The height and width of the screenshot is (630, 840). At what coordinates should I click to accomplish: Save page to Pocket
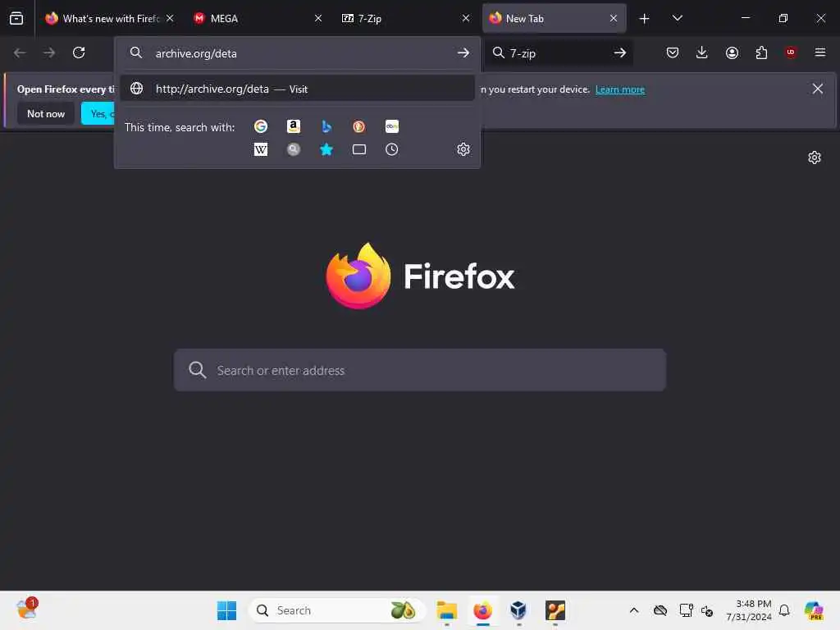[673, 52]
